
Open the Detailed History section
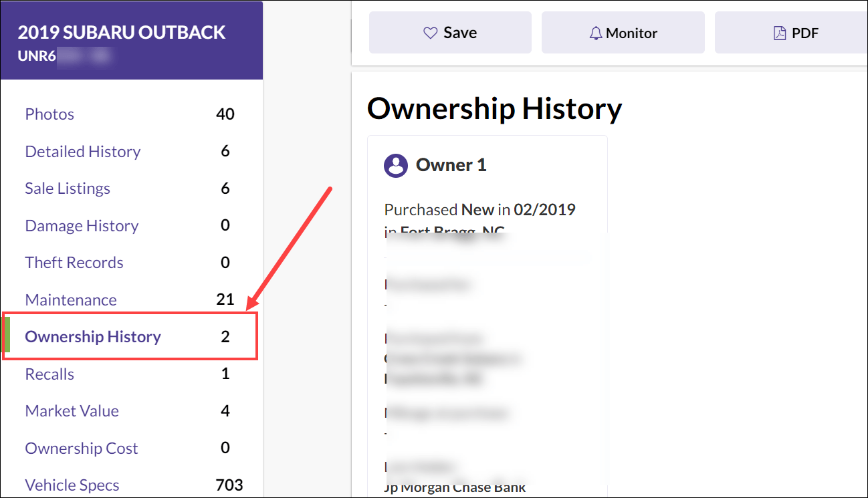point(82,151)
